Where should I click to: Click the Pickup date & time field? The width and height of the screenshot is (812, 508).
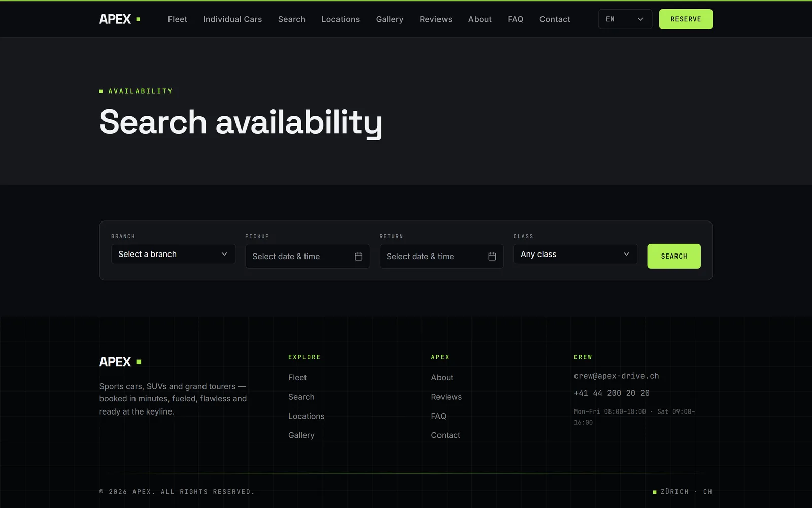[308, 257]
